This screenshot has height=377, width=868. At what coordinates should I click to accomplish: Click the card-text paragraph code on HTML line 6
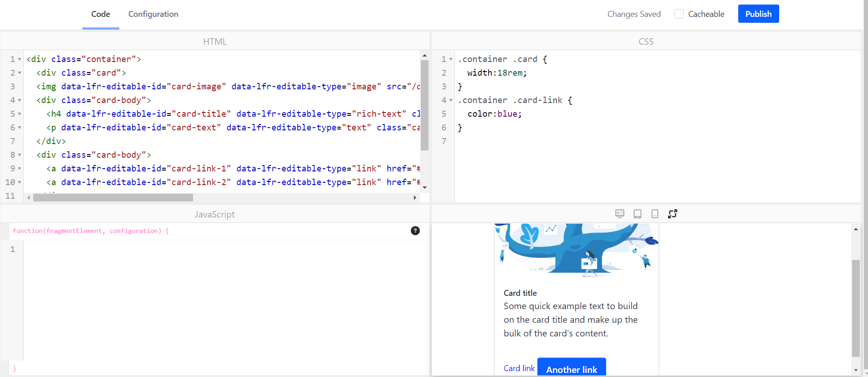(x=233, y=128)
